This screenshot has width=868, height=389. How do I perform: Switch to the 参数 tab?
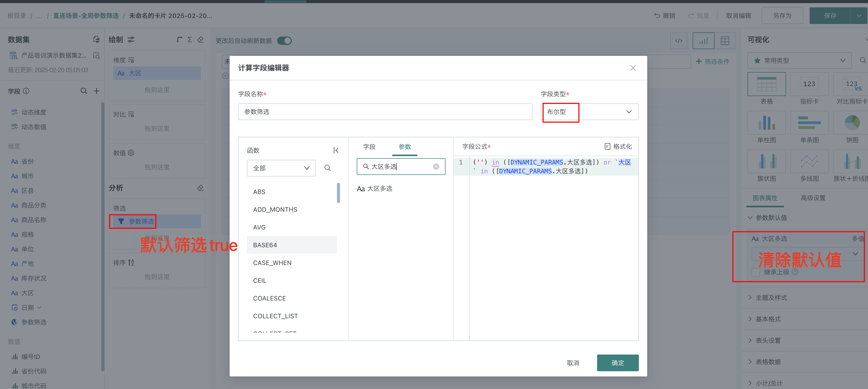pyautogui.click(x=405, y=147)
